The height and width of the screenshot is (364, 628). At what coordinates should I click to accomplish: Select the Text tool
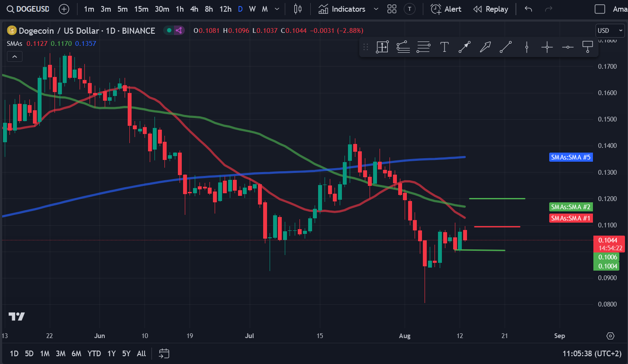pyautogui.click(x=444, y=47)
